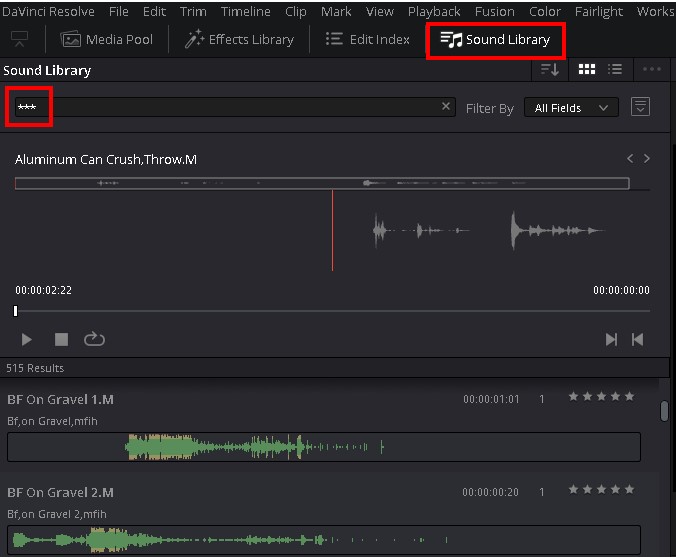
Task: Switch to list view
Action: pos(615,69)
